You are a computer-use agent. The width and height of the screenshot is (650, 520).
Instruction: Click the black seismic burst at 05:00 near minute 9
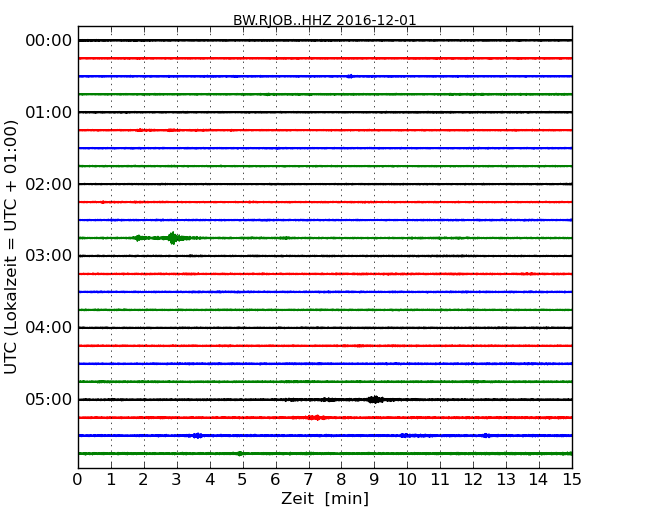[375, 399]
